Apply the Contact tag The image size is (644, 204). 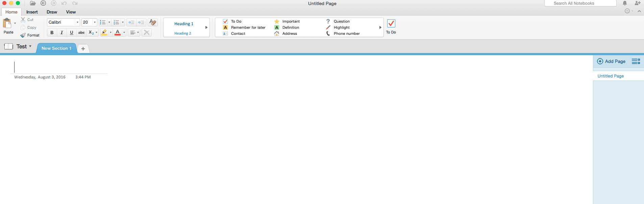coord(234,33)
